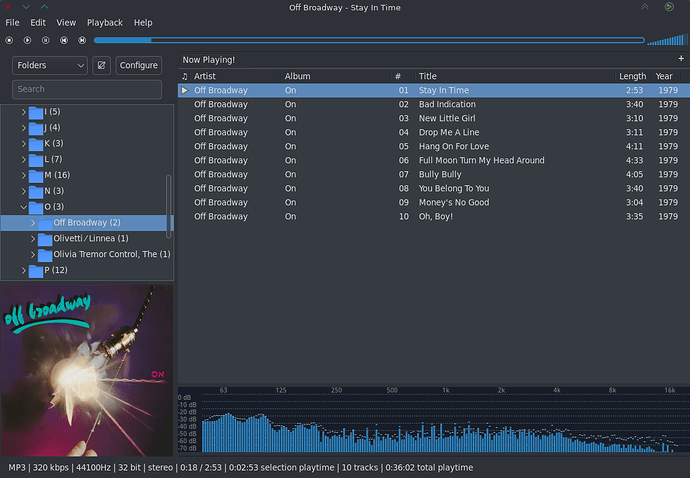The width and height of the screenshot is (690, 478).
Task: Switch to the Now Playing! tab
Action: point(209,60)
